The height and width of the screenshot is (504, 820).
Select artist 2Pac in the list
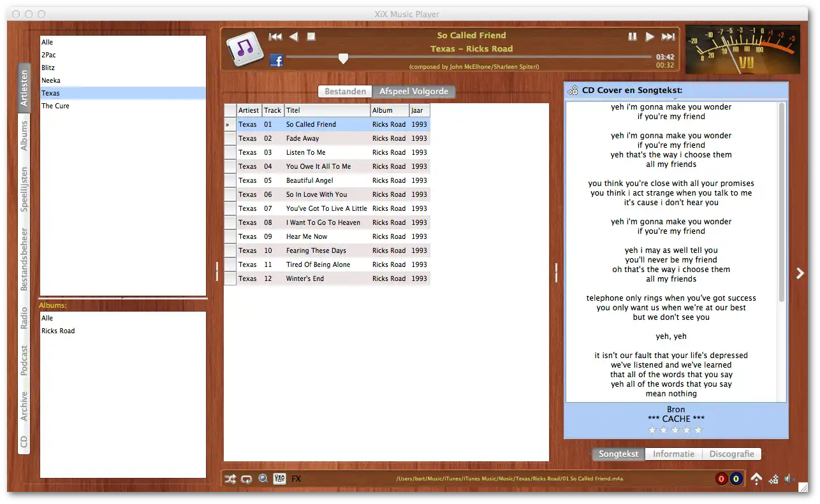[123, 55]
